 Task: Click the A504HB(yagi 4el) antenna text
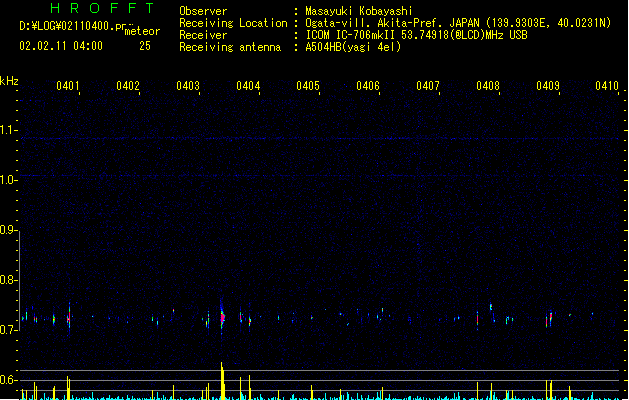(x=353, y=47)
